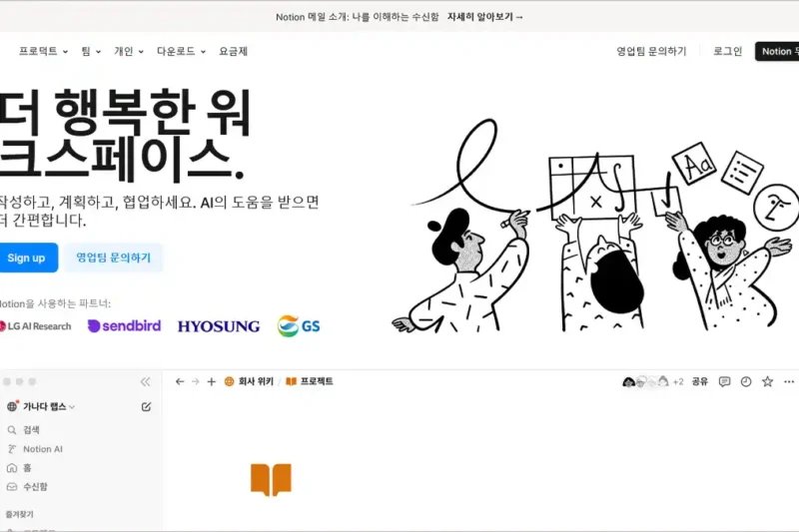Viewport: 799px width, 532px height.
Task: Open the 가나다 랩스 workspace switcher
Action: (x=43, y=407)
